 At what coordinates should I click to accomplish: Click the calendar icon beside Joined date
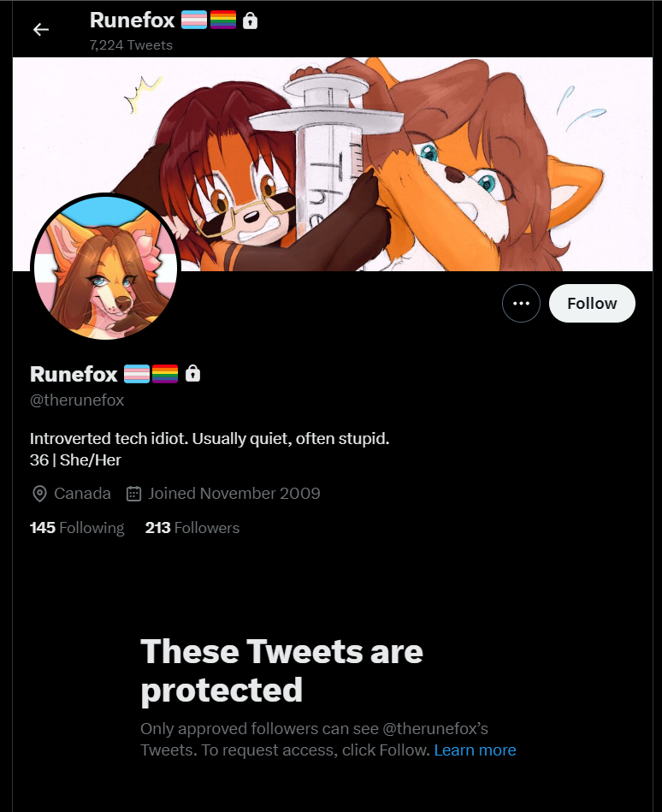point(133,494)
